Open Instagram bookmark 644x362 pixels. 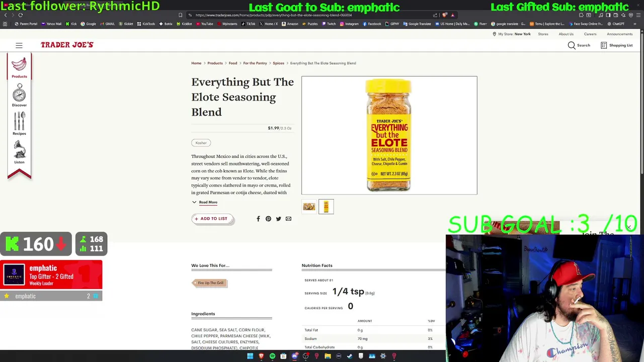349,24
